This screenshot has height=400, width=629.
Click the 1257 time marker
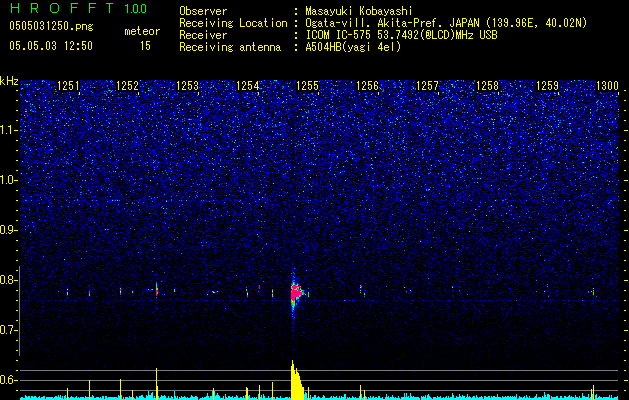coord(428,86)
